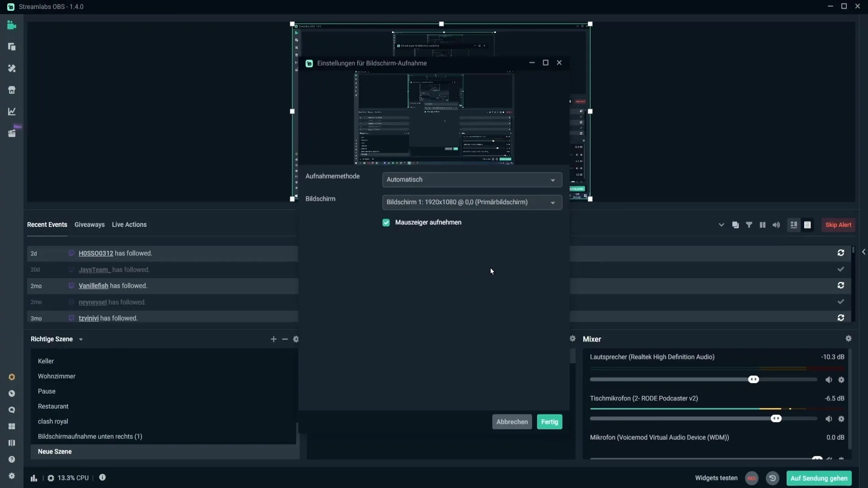Open the App Store sidebar icon

pyautogui.click(x=12, y=90)
